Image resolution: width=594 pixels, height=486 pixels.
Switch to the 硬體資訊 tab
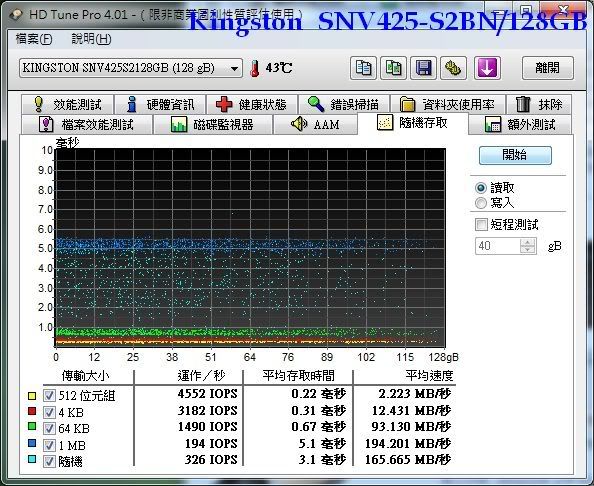tap(160, 104)
